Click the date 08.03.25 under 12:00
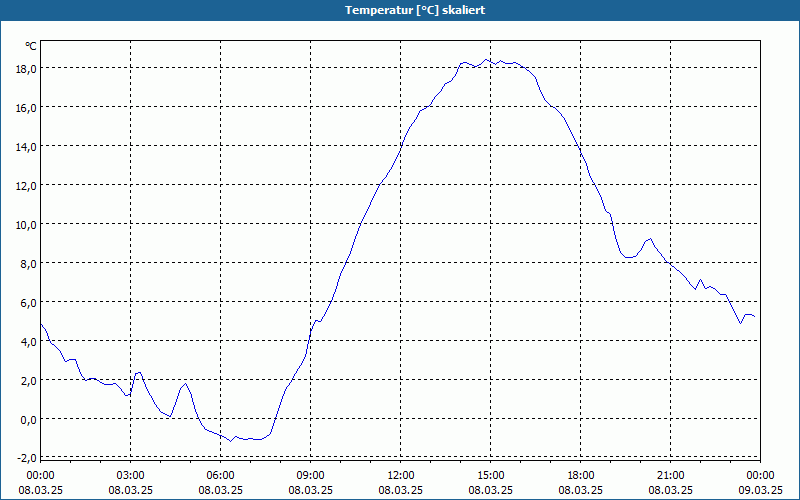The image size is (800, 500). [401, 490]
